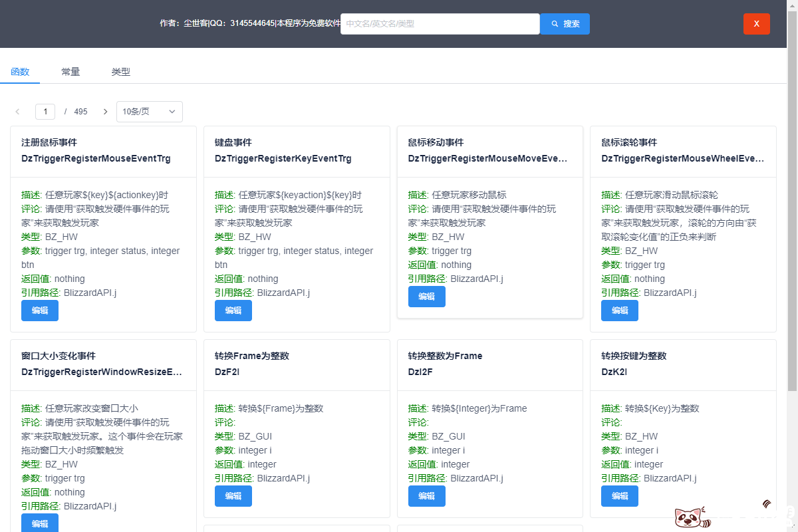The image size is (798, 532).
Task: Switch to the 类型 tab
Action: (121, 72)
